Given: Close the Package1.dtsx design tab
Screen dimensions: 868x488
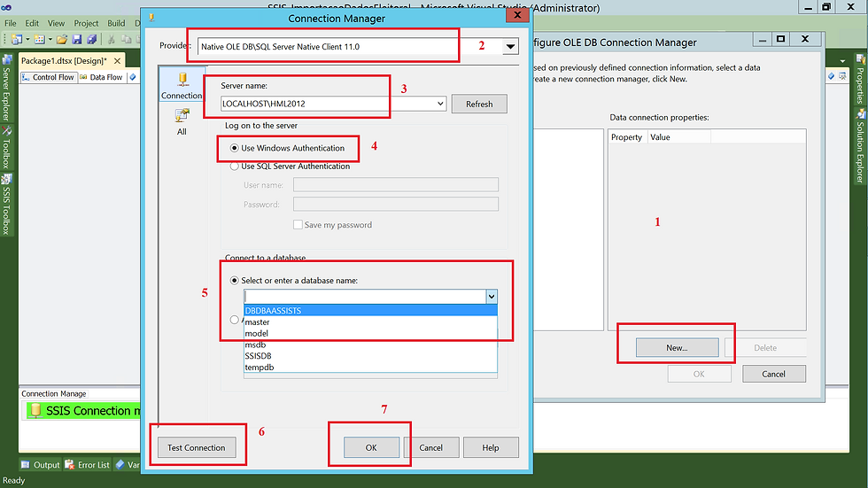Looking at the screenshot, I should pos(117,61).
